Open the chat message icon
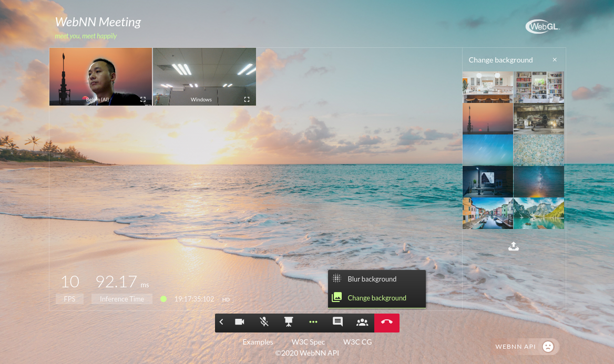This screenshot has width=614, height=364. (337, 322)
